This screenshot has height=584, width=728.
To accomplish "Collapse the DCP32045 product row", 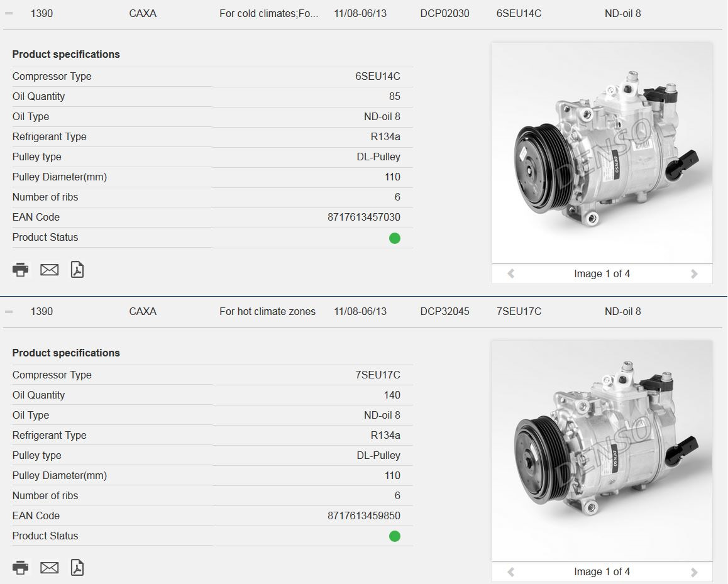I will [x=9, y=311].
